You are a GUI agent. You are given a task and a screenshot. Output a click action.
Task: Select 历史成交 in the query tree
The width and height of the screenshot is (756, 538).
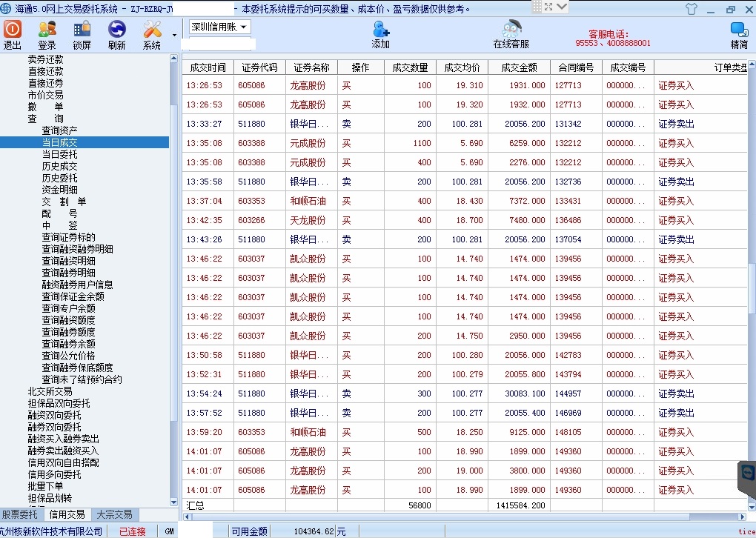59,166
